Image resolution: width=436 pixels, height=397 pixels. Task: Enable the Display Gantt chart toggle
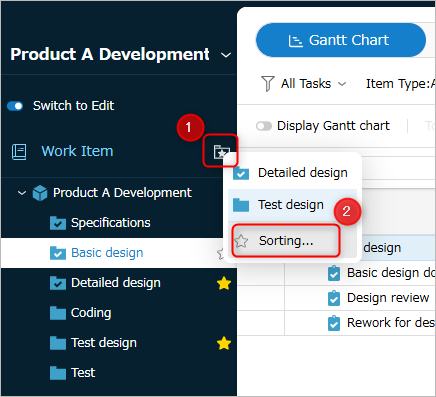coord(264,126)
